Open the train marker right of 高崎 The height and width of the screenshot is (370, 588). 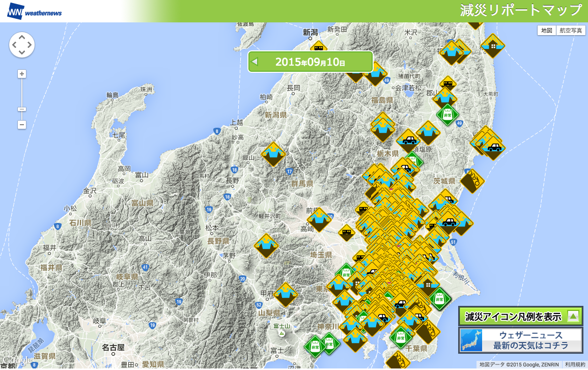point(346,233)
